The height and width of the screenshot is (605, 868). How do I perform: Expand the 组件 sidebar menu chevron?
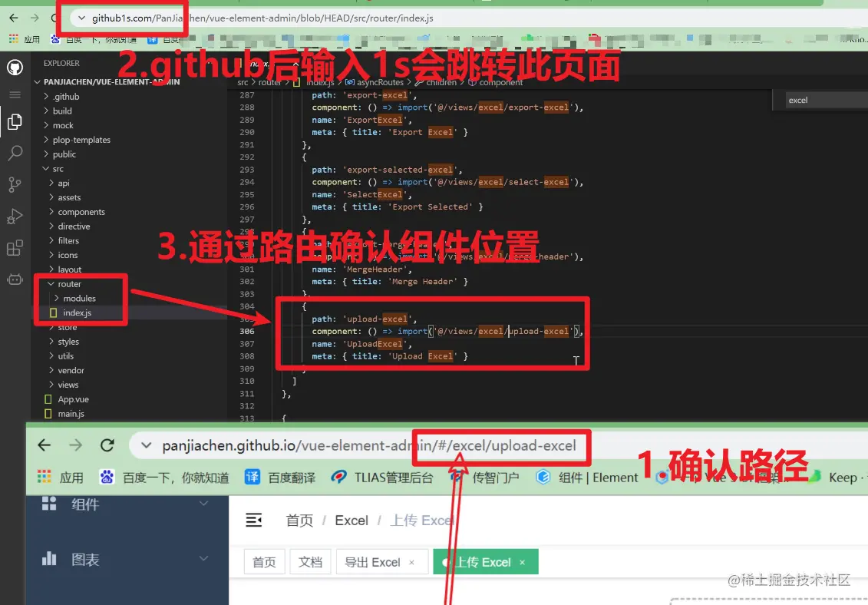[x=203, y=504]
